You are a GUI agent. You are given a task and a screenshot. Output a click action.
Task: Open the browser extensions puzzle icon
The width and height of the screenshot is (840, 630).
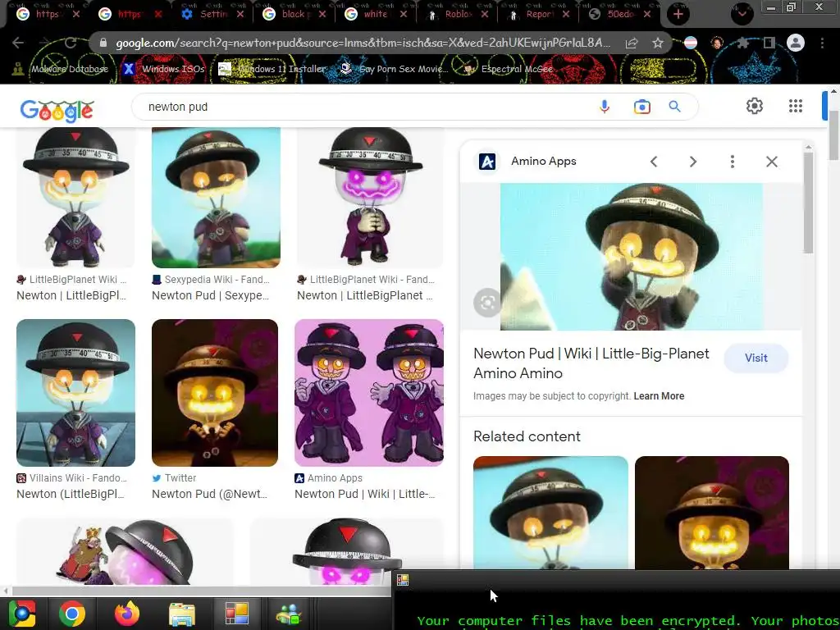coord(743,43)
